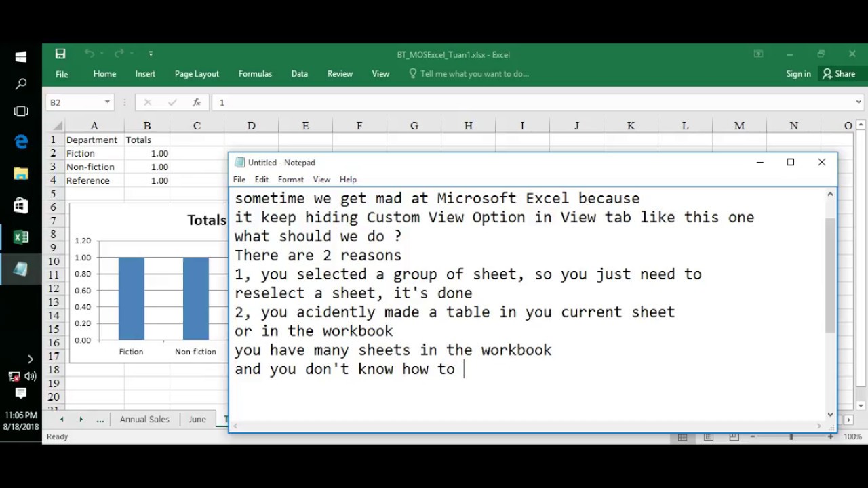The width and height of the screenshot is (868, 488).
Task: Click Notepad's vertical scrollbar thumb
Action: 830,276
